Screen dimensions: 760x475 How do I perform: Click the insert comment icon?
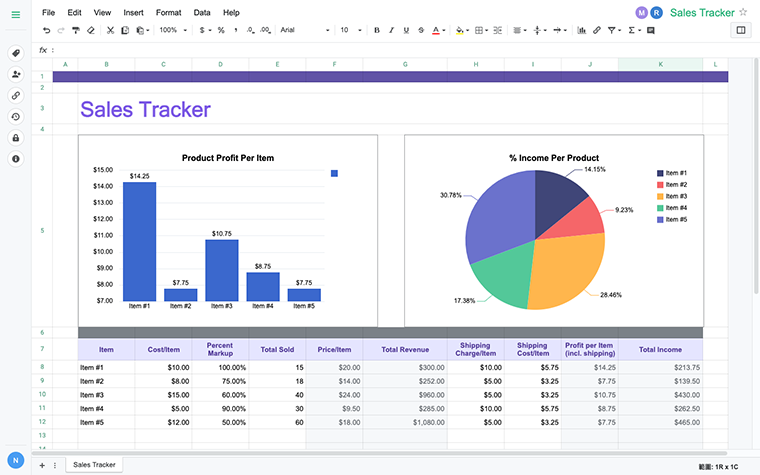pos(651,31)
